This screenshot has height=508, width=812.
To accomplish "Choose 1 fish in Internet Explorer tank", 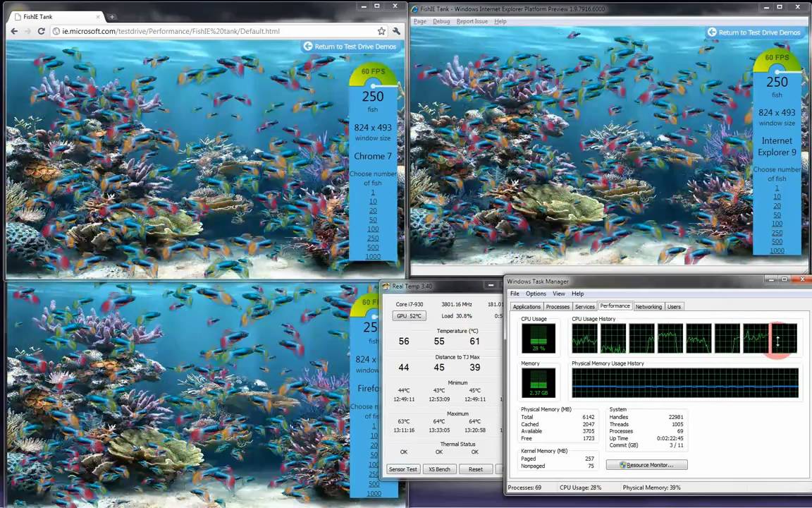I will point(777,188).
